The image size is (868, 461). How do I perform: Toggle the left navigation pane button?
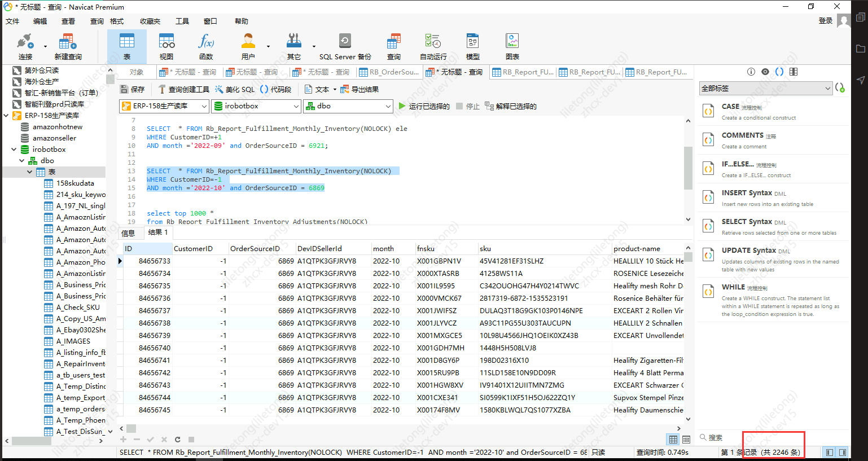pos(829,453)
